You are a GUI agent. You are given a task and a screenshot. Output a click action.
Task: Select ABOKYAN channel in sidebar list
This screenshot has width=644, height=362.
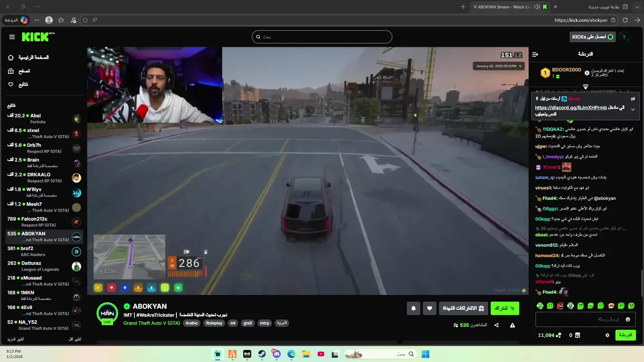coord(44,236)
